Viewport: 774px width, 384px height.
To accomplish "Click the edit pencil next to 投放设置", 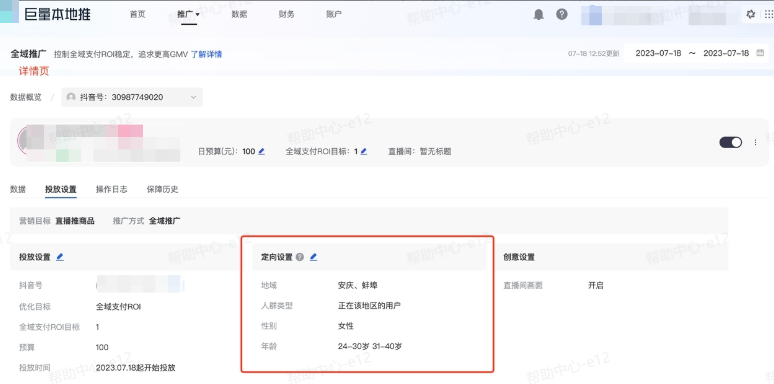I will pos(60,257).
